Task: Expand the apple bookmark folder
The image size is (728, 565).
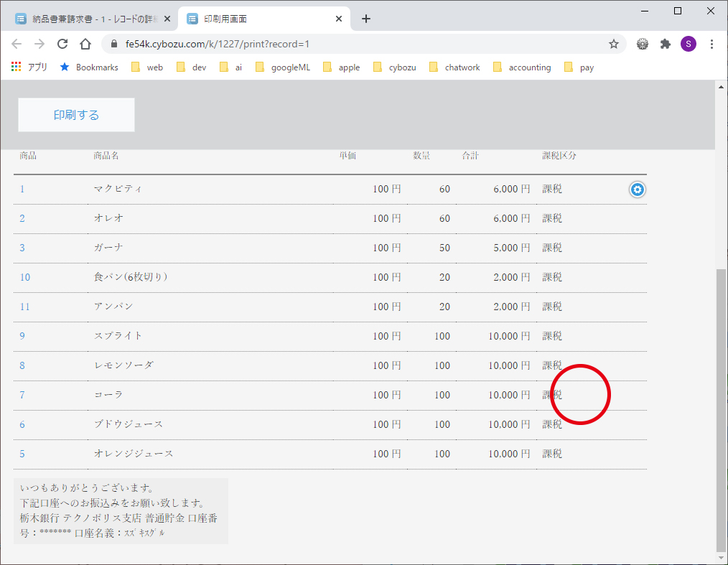Action: [x=341, y=67]
